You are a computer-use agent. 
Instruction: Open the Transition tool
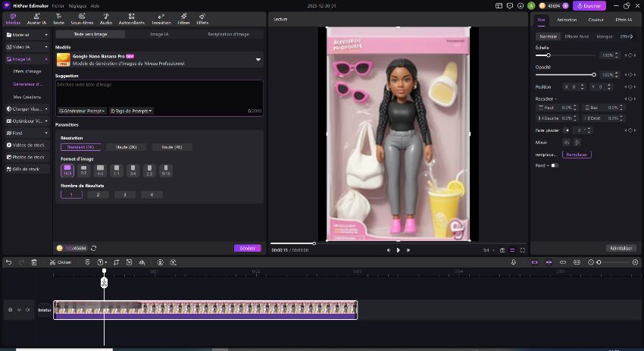161,18
